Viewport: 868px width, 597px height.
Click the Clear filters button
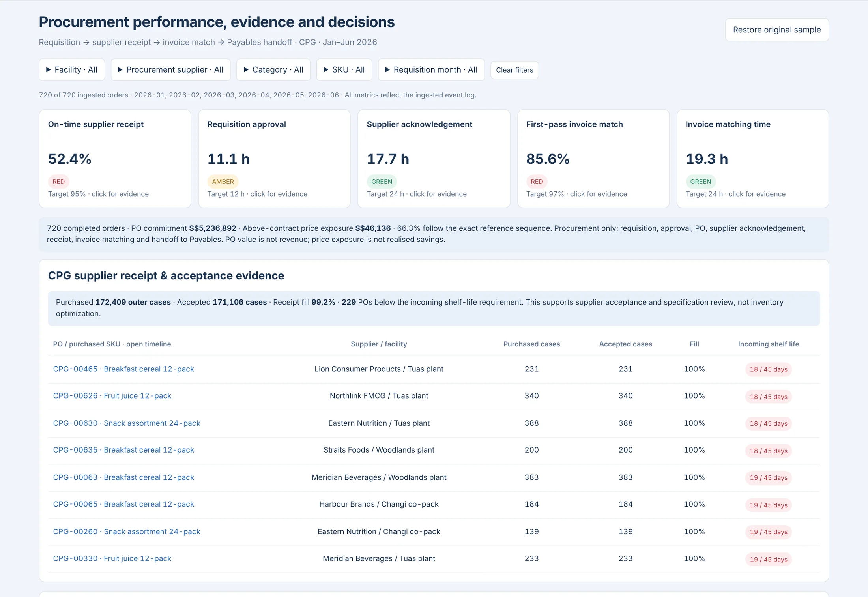514,70
